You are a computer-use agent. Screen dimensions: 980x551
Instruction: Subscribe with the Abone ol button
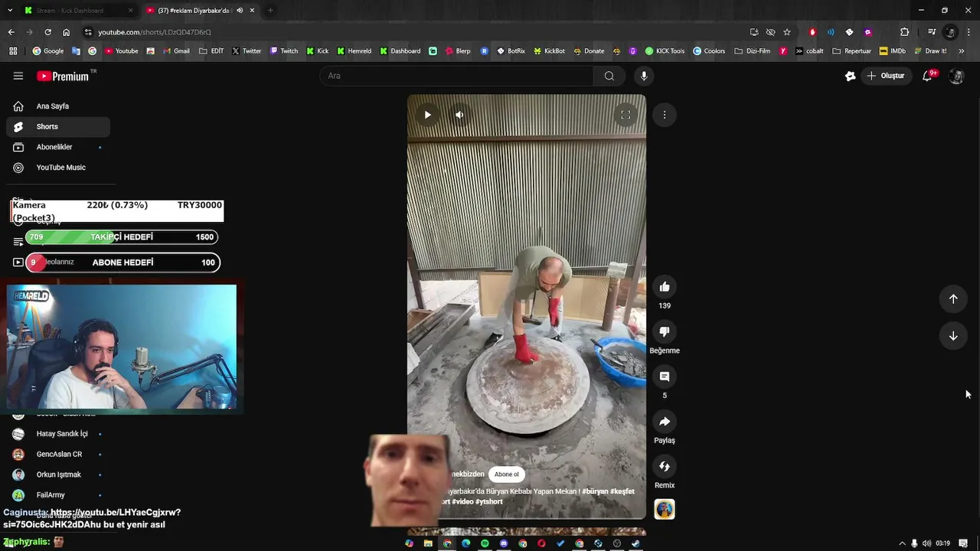(506, 474)
